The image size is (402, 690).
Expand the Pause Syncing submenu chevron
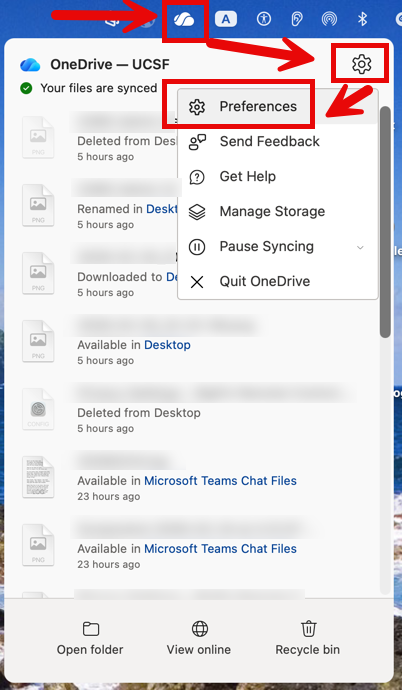tap(360, 247)
